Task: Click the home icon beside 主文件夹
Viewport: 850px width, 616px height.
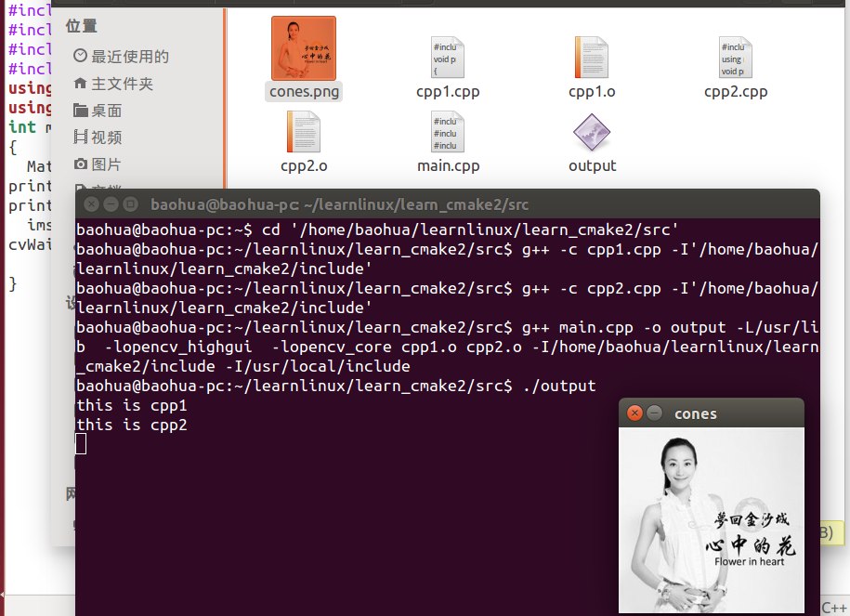Action: click(x=80, y=83)
